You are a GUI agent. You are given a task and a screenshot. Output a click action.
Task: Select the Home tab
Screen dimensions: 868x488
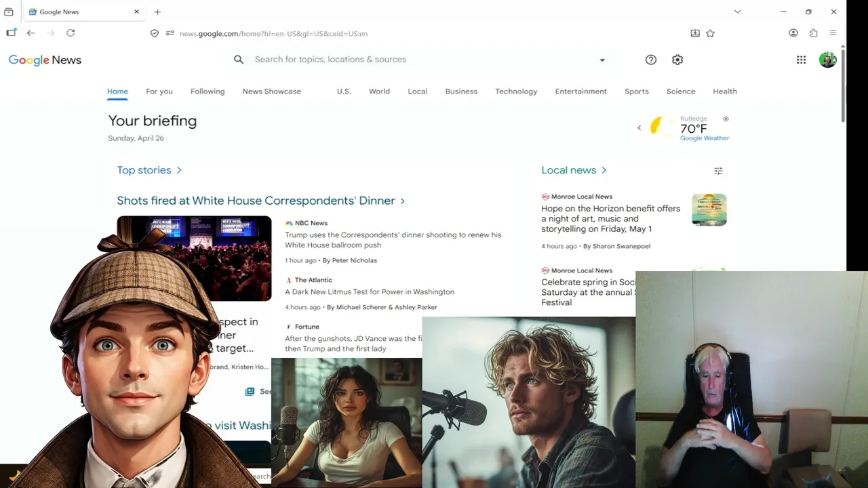(117, 91)
